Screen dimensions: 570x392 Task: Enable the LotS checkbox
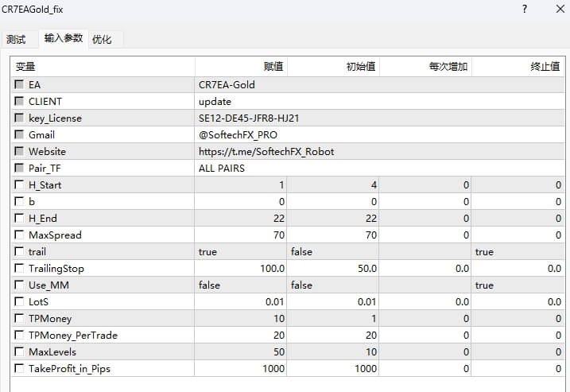(x=19, y=302)
